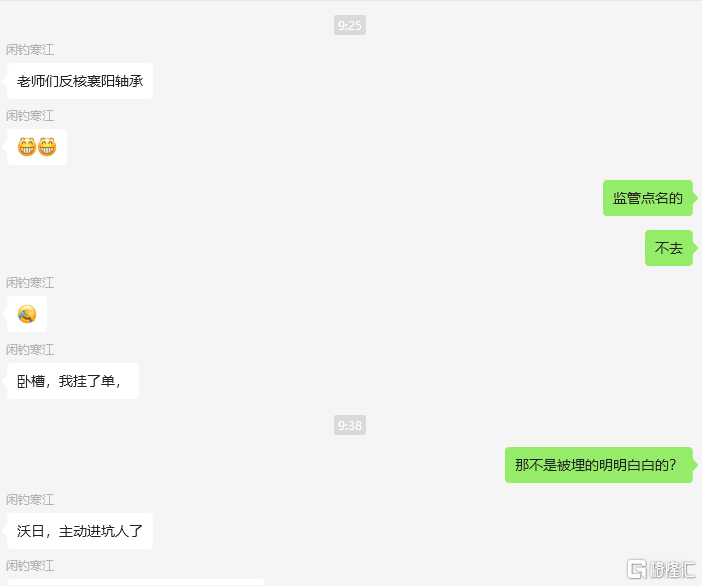This screenshot has height=586, width=702.
Task: Click sender name 闲钓寒江 above first message
Action: [x=30, y=50]
